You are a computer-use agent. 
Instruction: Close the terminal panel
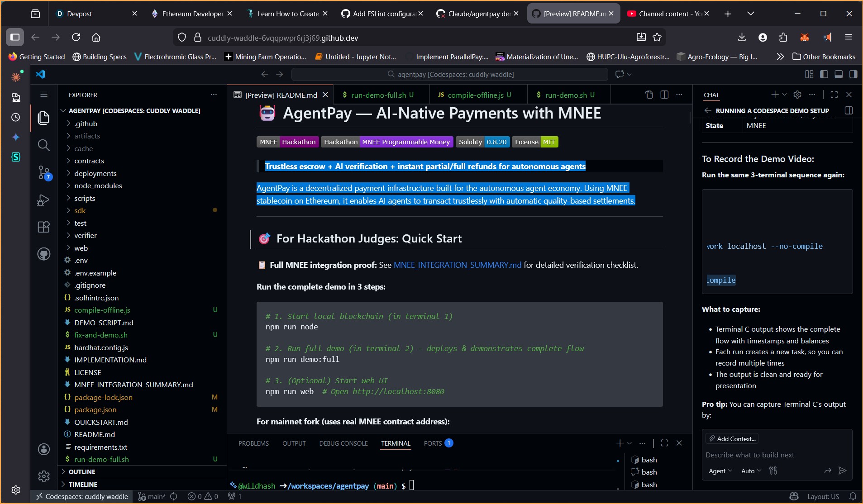click(679, 443)
